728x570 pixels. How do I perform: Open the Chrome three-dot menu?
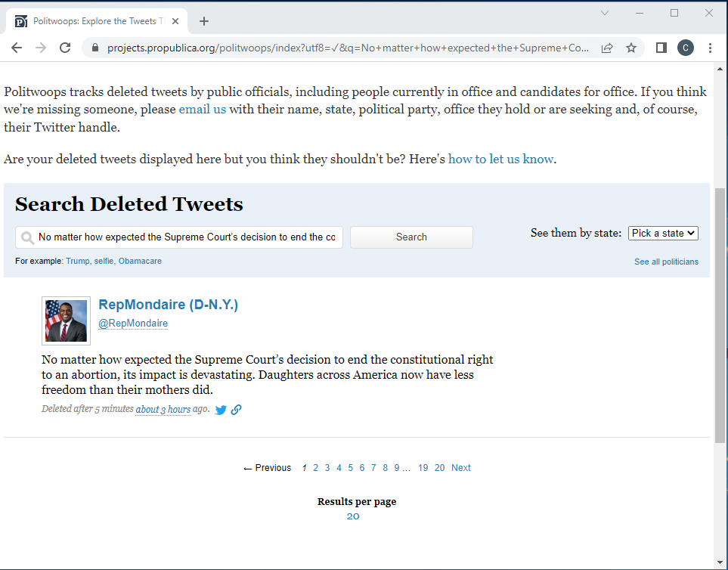710,48
